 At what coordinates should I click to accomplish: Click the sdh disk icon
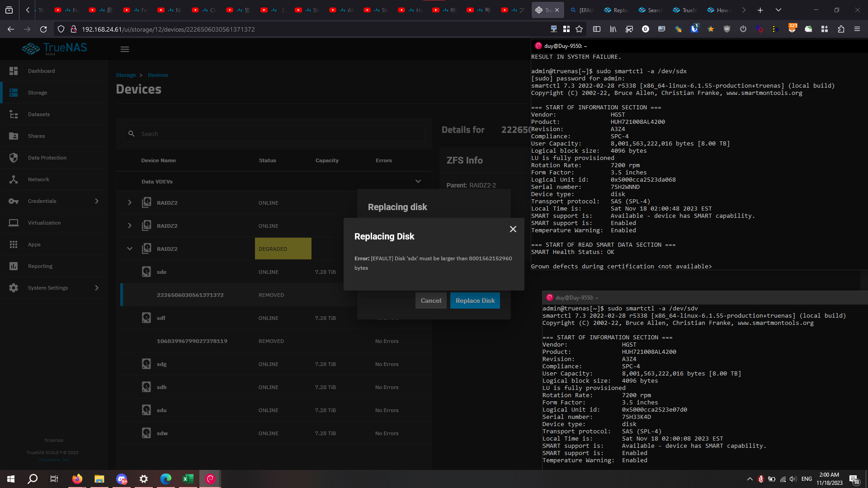coord(146,387)
